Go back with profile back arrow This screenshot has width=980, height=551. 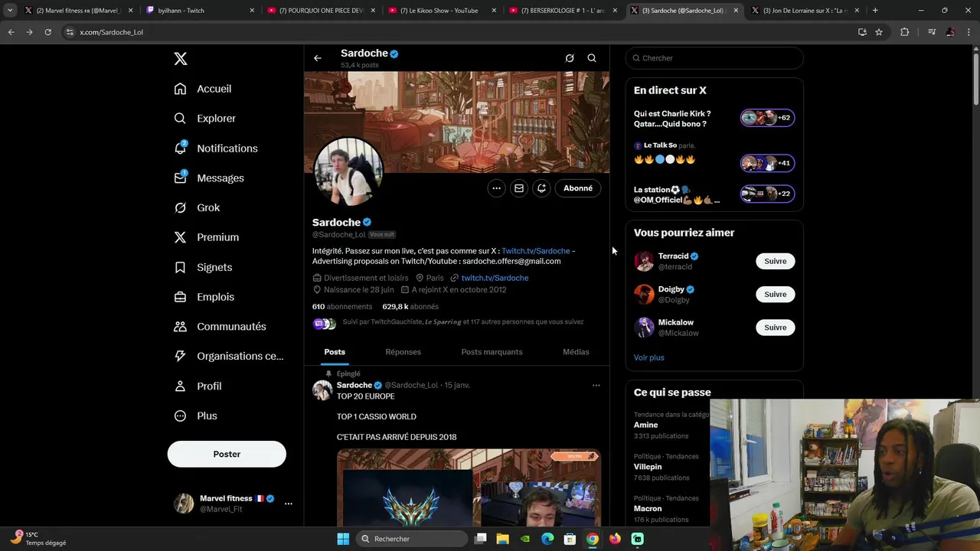click(318, 58)
